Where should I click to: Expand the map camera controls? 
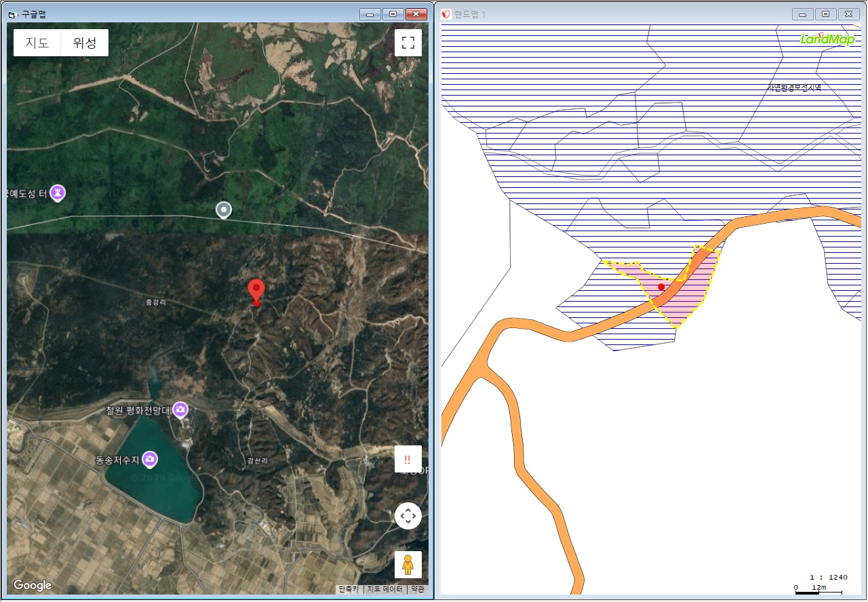(x=408, y=516)
